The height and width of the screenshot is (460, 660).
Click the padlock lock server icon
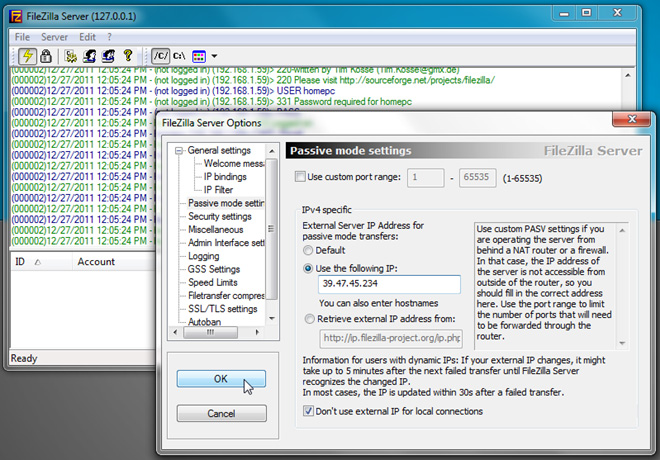coord(46,56)
